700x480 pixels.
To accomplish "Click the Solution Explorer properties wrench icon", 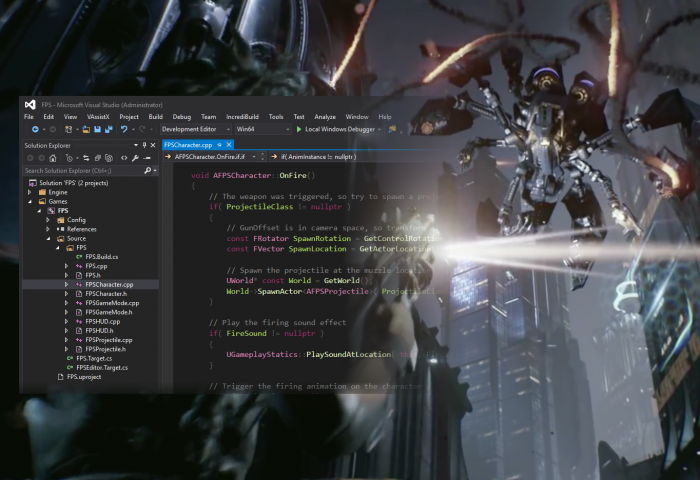I will [135, 157].
